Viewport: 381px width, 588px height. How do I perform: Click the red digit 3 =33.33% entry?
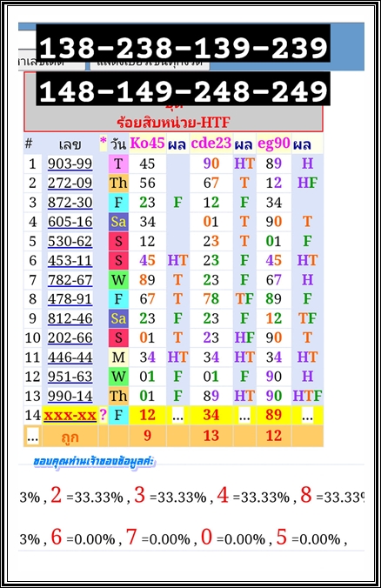[170, 496]
